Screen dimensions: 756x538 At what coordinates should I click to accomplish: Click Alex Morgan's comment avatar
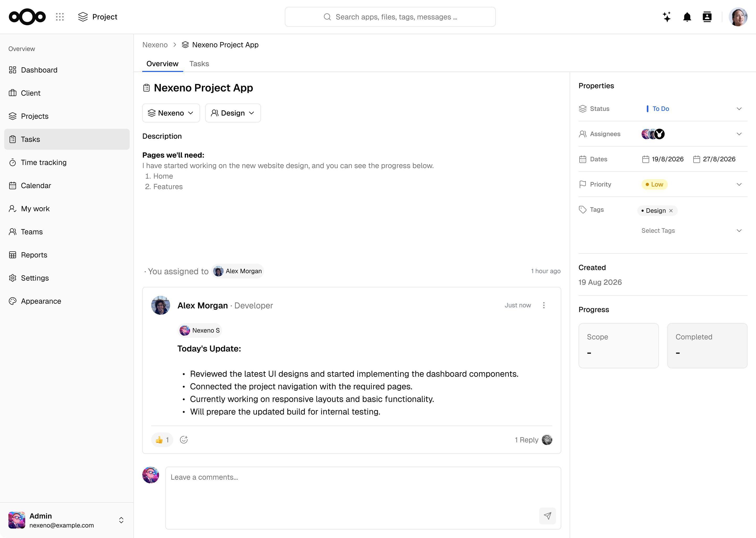click(x=161, y=305)
